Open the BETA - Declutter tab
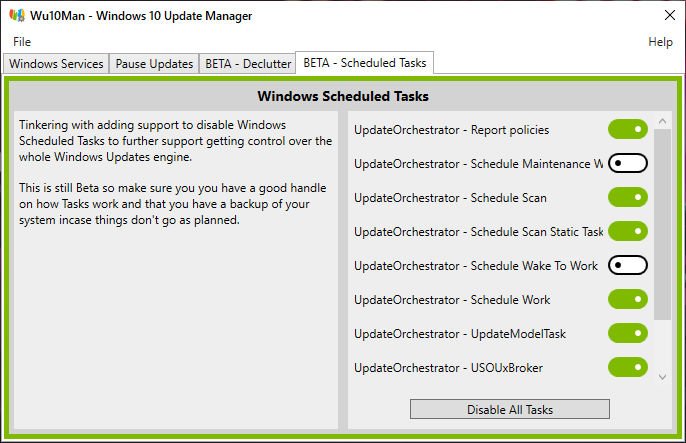686x443 pixels. (x=248, y=64)
